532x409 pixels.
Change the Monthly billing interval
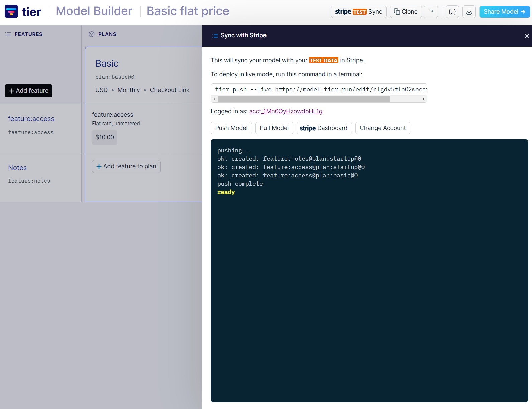click(x=129, y=90)
